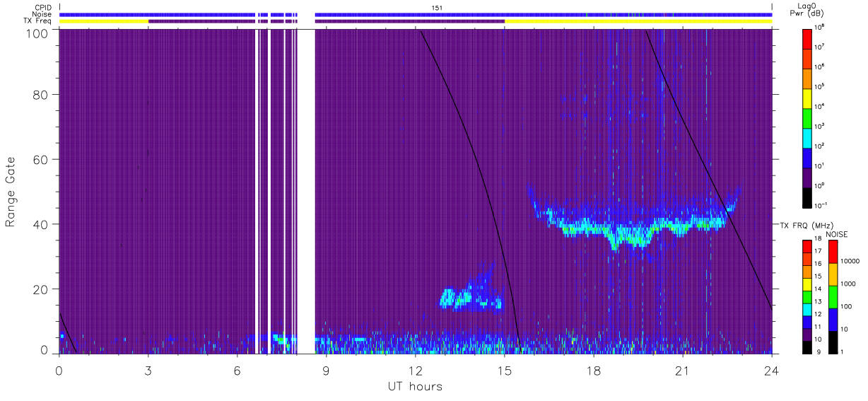
Task: Click y-axis tick label '80'
Action: click(40, 95)
